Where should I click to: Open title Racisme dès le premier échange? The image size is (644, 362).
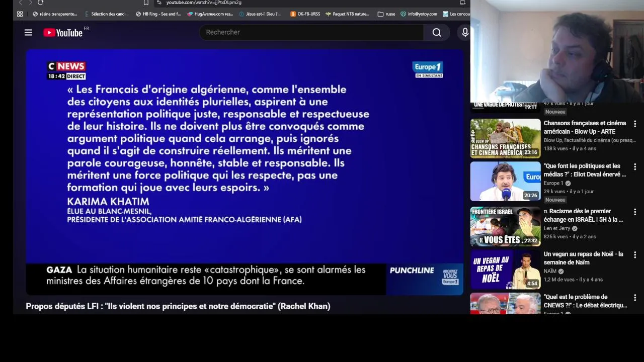pyautogui.click(x=584, y=215)
